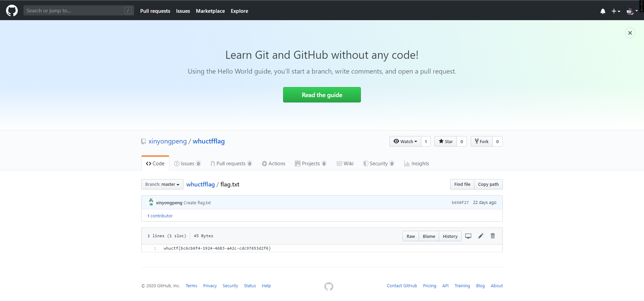Open the Insights tab
Image resolution: width=644 pixels, height=301 pixels.
click(x=417, y=164)
